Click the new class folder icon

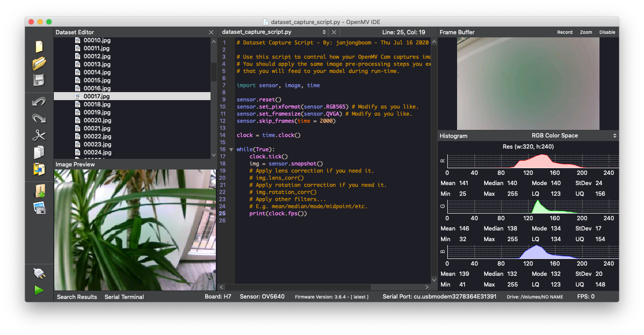coord(39,191)
